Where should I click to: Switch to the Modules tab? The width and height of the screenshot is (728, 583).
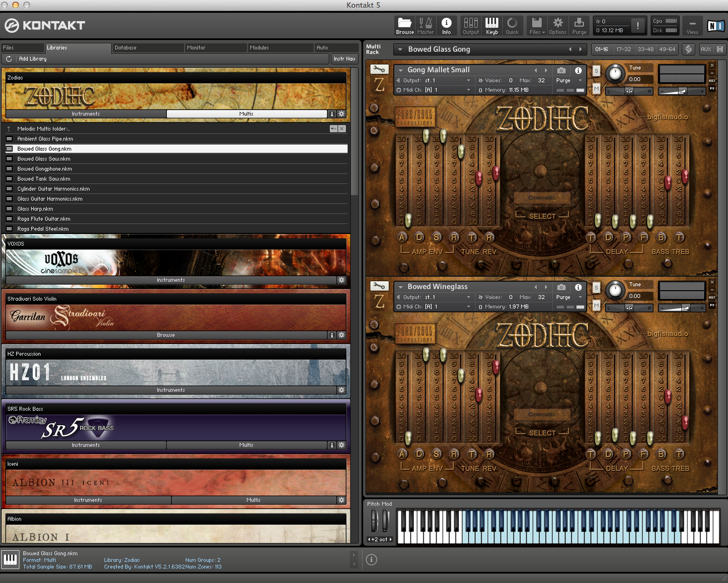point(280,48)
